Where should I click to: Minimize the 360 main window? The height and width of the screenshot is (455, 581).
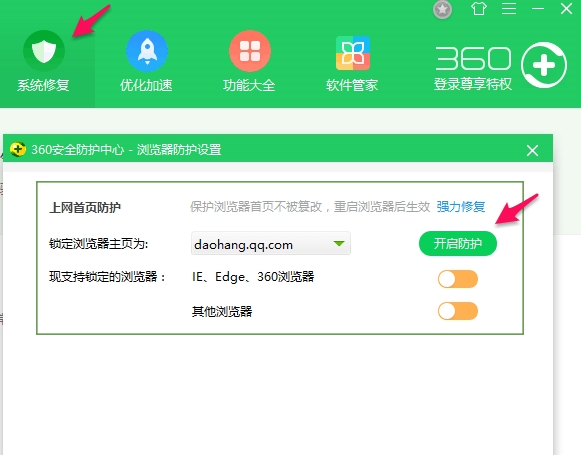(x=538, y=8)
